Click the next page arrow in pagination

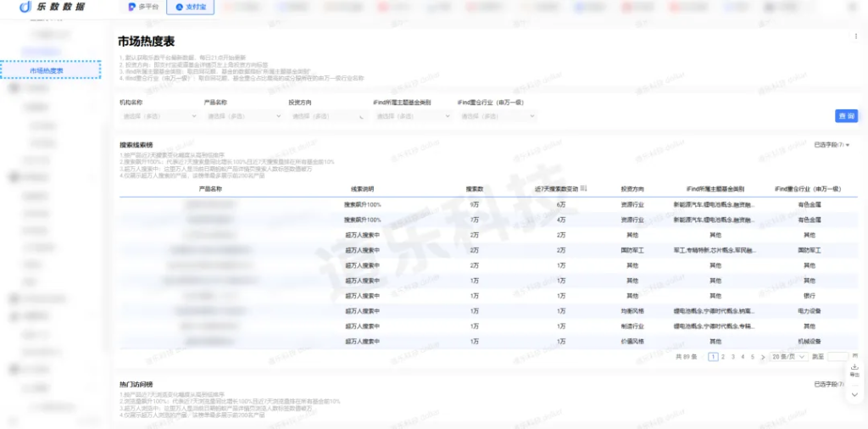(x=763, y=357)
